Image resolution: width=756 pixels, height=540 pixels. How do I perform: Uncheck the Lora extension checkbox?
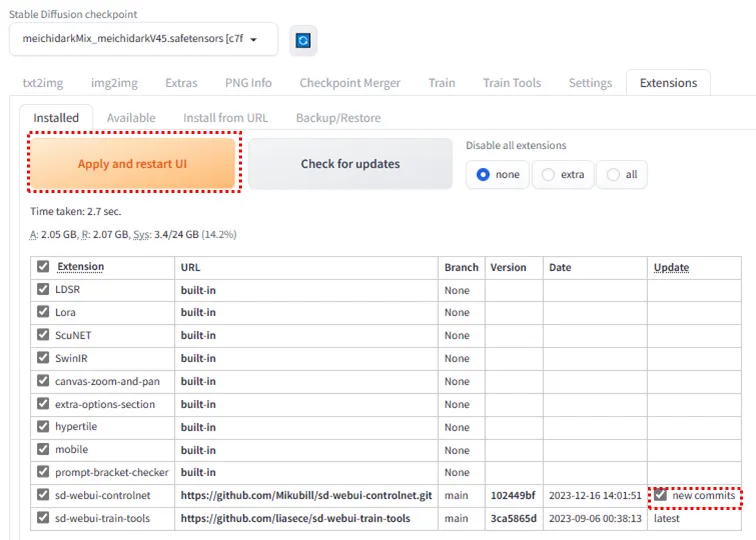[43, 311]
